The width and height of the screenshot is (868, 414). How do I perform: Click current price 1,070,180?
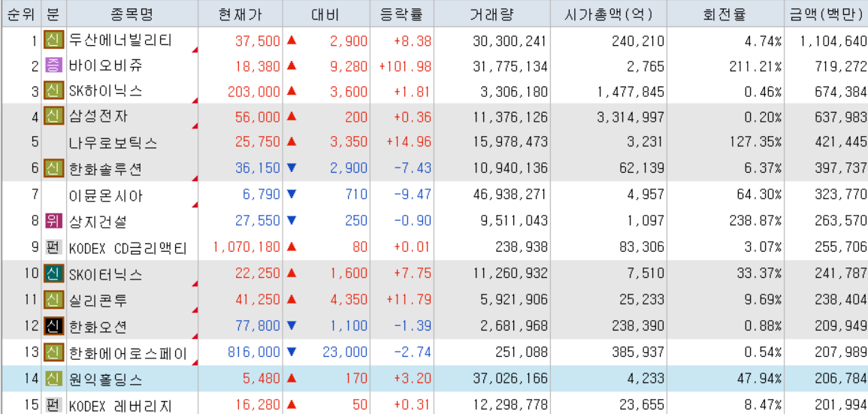(x=246, y=247)
